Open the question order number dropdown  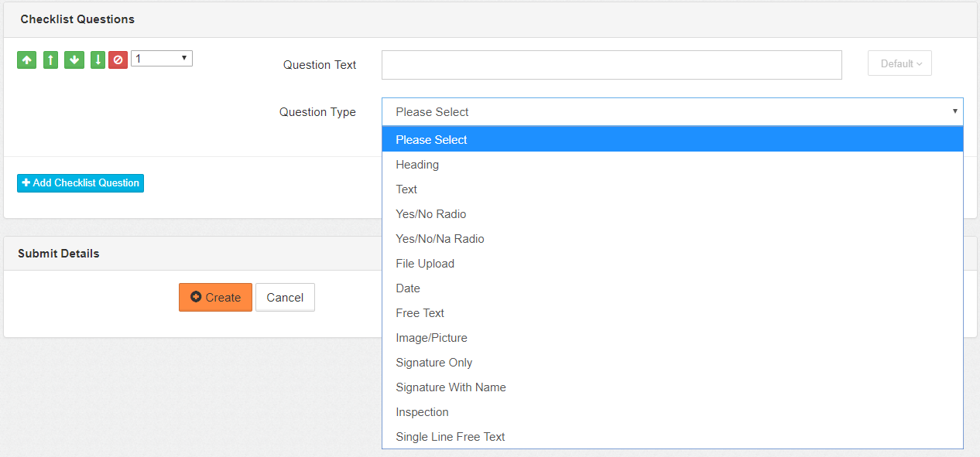(x=161, y=59)
